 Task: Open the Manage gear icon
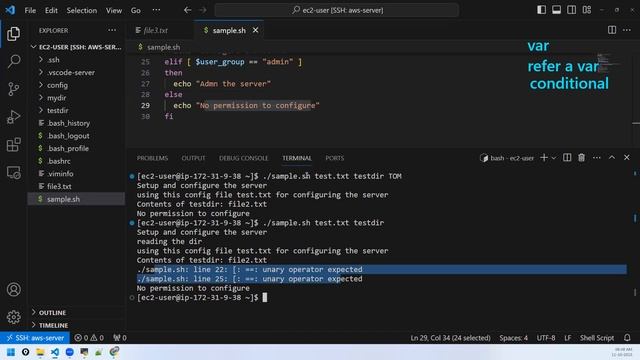click(x=13, y=317)
